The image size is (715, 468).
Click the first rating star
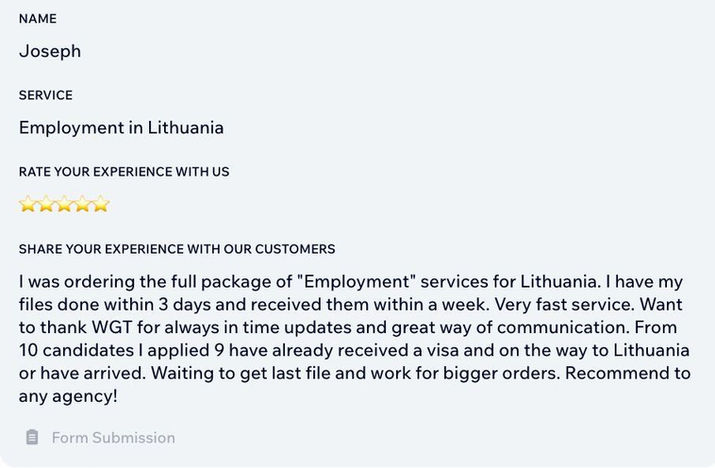click(28, 206)
